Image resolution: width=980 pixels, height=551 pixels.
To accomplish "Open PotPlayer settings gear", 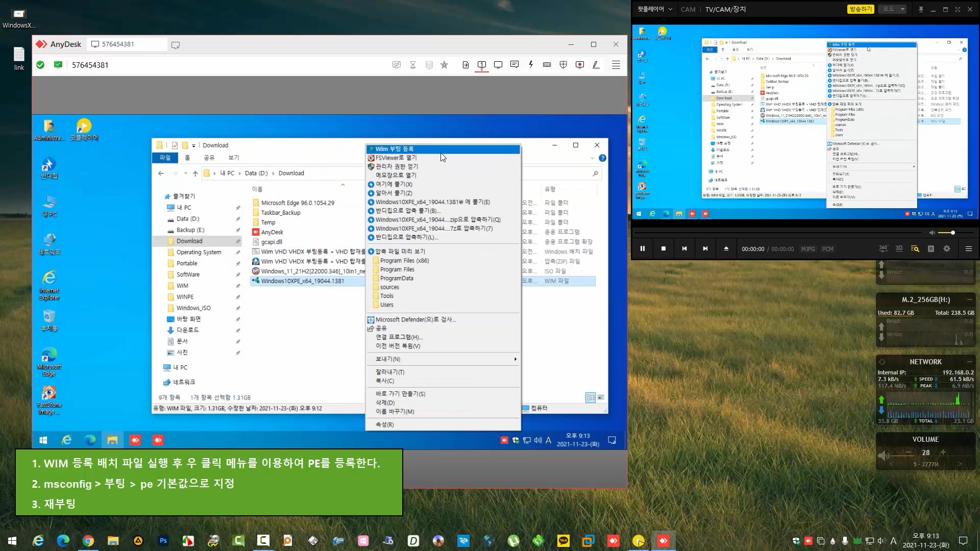I will [x=947, y=248].
